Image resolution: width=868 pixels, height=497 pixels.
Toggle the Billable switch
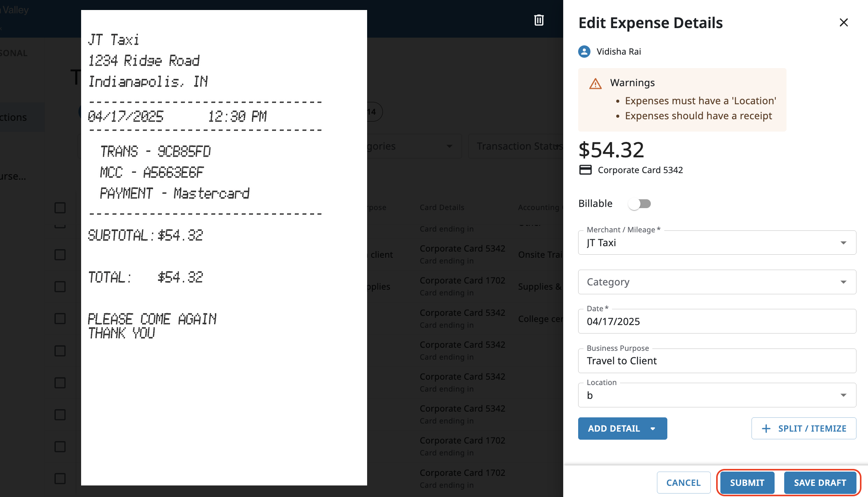640,203
